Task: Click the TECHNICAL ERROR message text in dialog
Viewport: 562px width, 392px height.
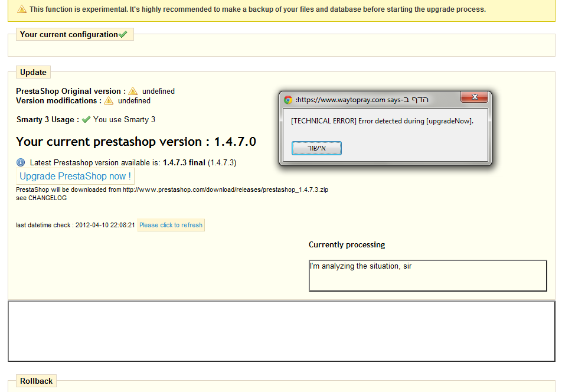Action: 382,121
